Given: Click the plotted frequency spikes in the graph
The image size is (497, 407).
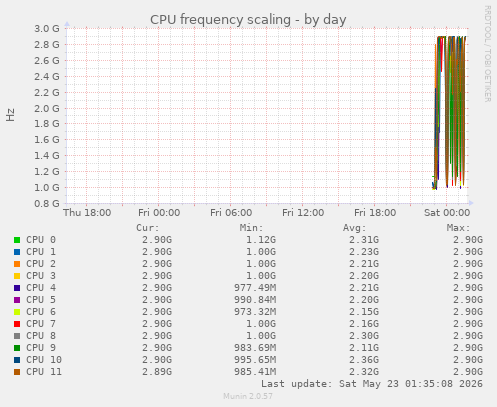Looking at the screenshot, I should [x=449, y=113].
